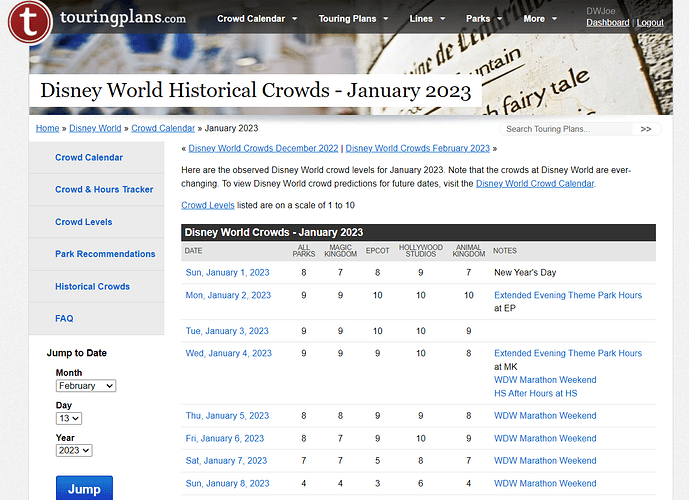Click the Disney World breadcrumb link
The width and height of the screenshot is (689, 500).
tap(95, 128)
